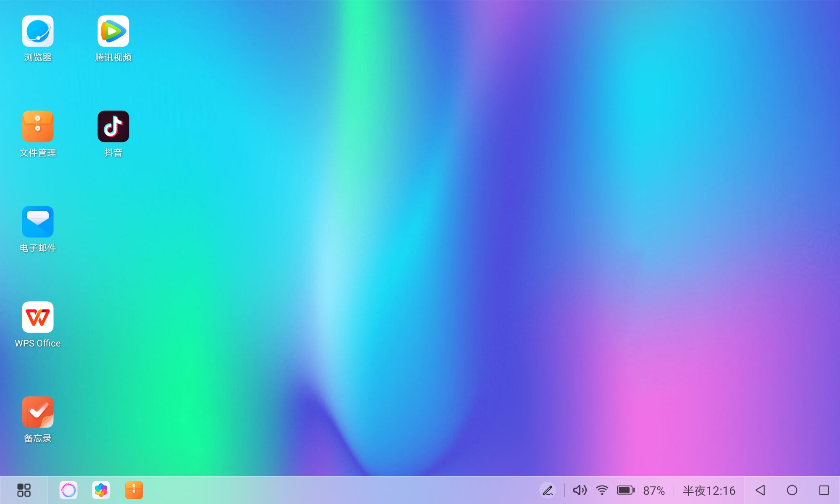The height and width of the screenshot is (504, 840).
Task: Click the 浏览器 label text
Action: 38,58
